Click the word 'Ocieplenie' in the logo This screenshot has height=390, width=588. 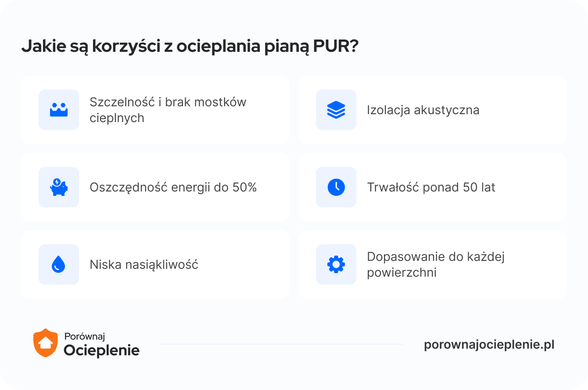101,350
